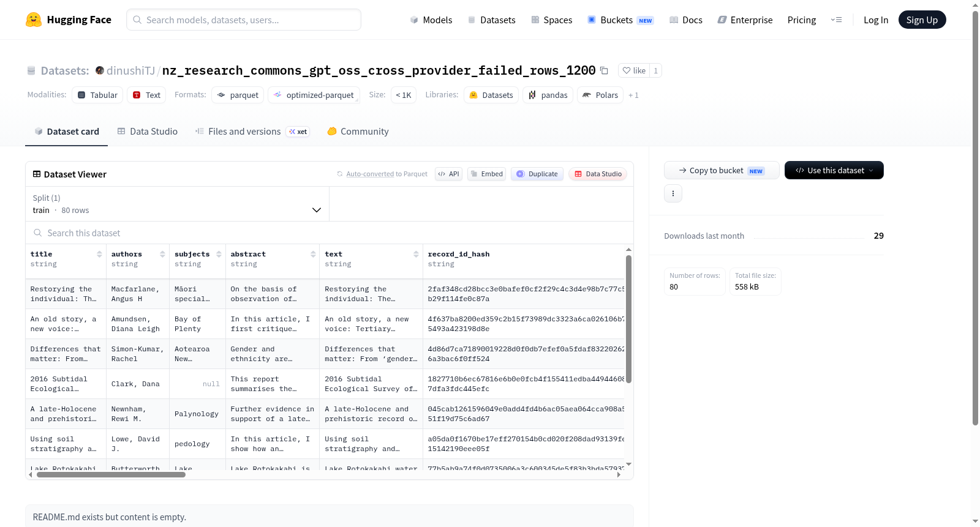Screen dimensions: 980x527
Task: Click the main search models input
Action: click(244, 20)
